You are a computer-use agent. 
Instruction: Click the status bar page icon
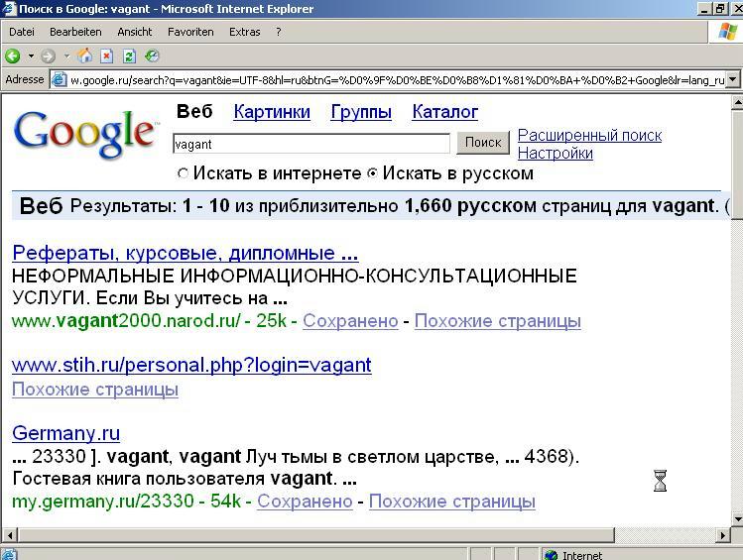pos(10,554)
